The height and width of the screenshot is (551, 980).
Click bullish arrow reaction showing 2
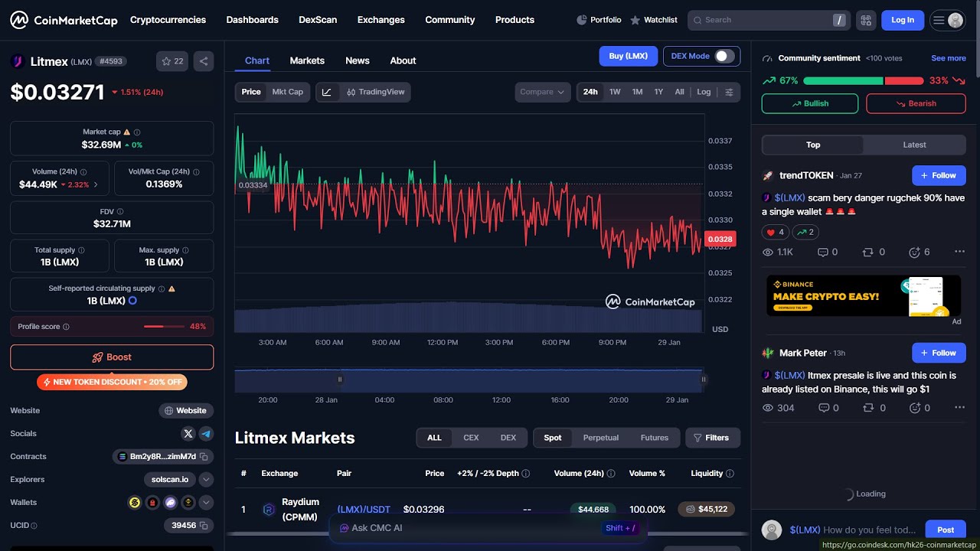(805, 232)
